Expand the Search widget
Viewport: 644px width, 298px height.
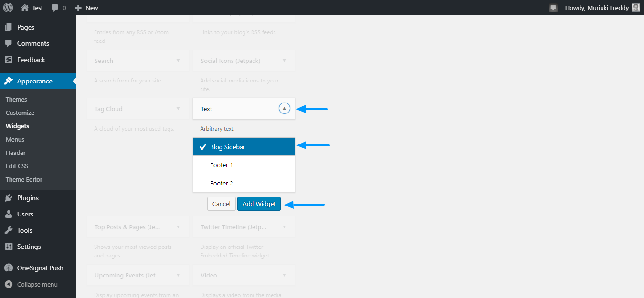click(x=179, y=61)
